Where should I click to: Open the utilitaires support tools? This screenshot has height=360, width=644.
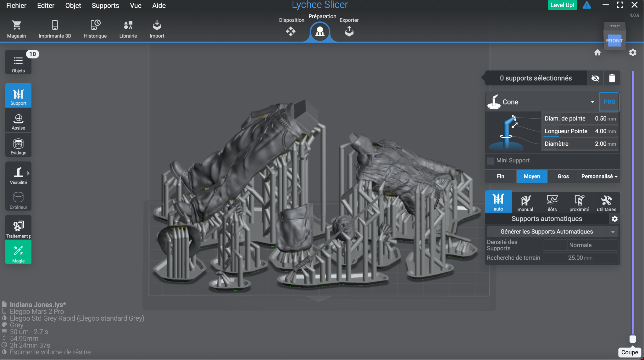[x=606, y=203]
